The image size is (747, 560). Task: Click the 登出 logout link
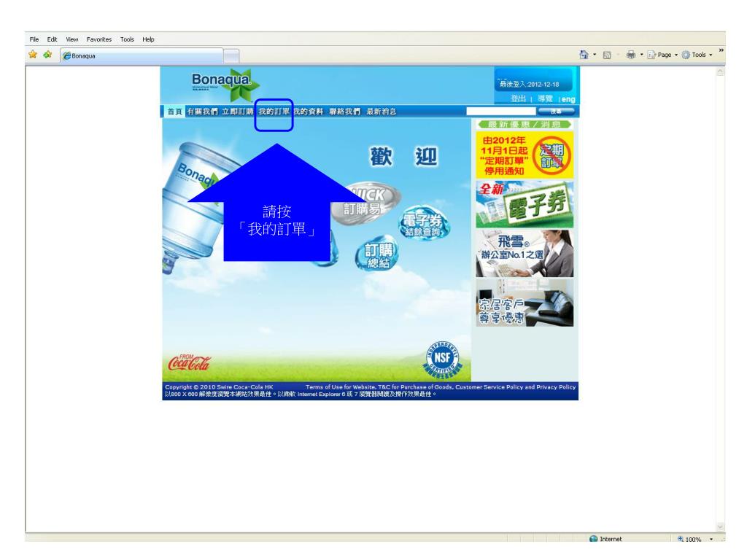519,98
